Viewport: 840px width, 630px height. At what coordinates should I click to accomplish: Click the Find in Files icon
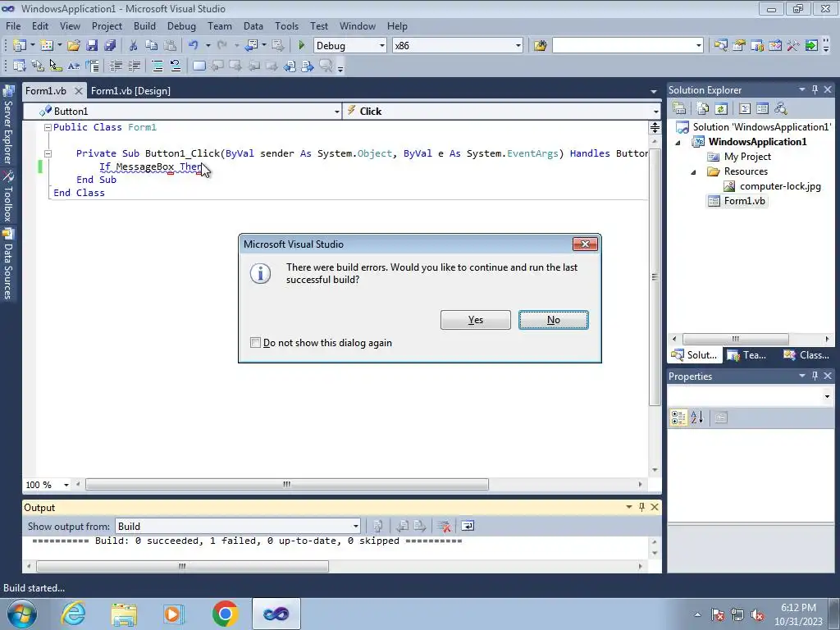pyautogui.click(x=540, y=46)
